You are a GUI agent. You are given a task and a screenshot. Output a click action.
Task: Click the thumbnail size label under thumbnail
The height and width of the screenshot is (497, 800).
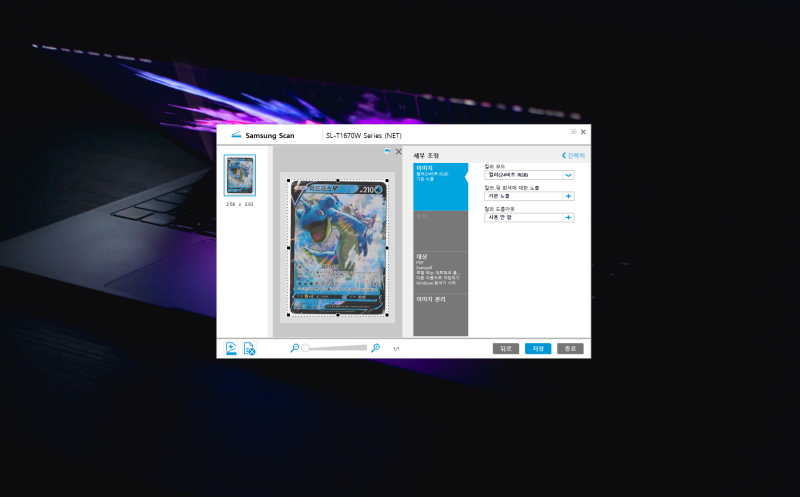pyautogui.click(x=240, y=204)
